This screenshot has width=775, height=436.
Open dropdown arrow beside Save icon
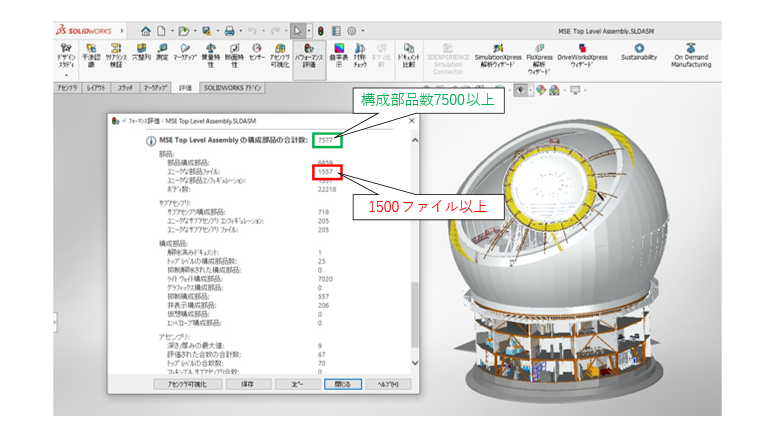217,31
